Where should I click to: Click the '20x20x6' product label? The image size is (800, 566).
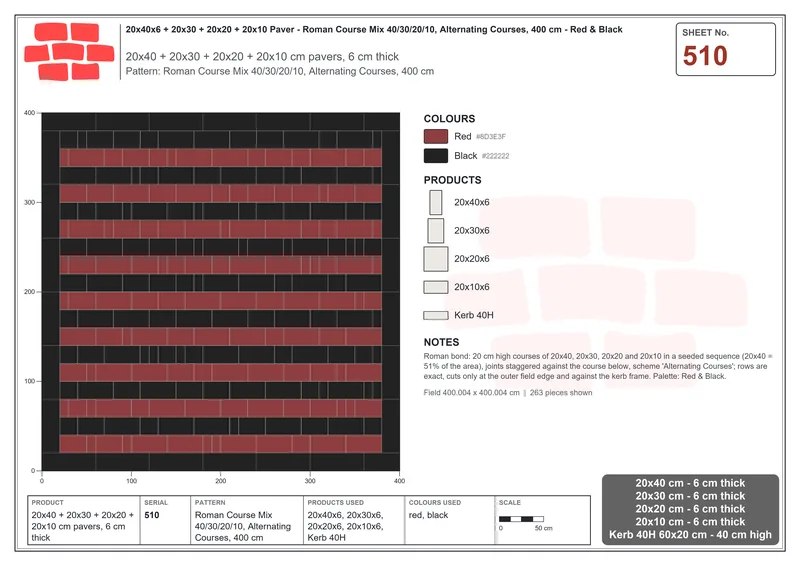point(471,259)
